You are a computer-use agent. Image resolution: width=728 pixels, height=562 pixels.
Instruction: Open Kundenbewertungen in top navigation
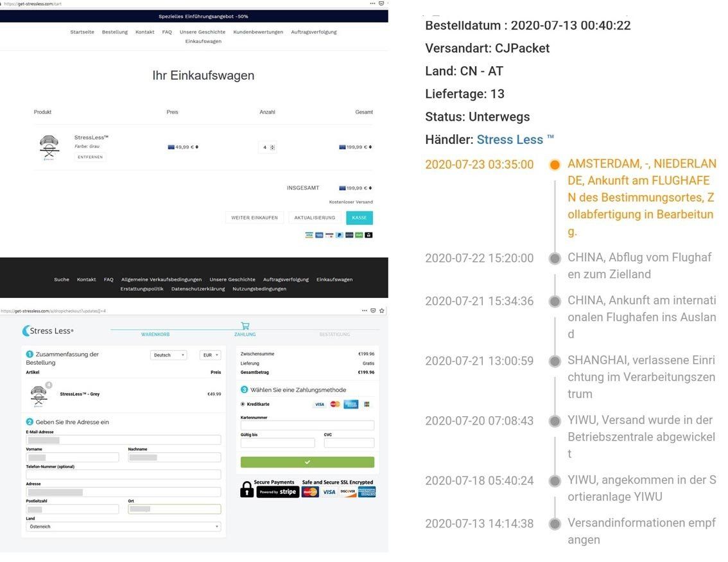coord(258,32)
